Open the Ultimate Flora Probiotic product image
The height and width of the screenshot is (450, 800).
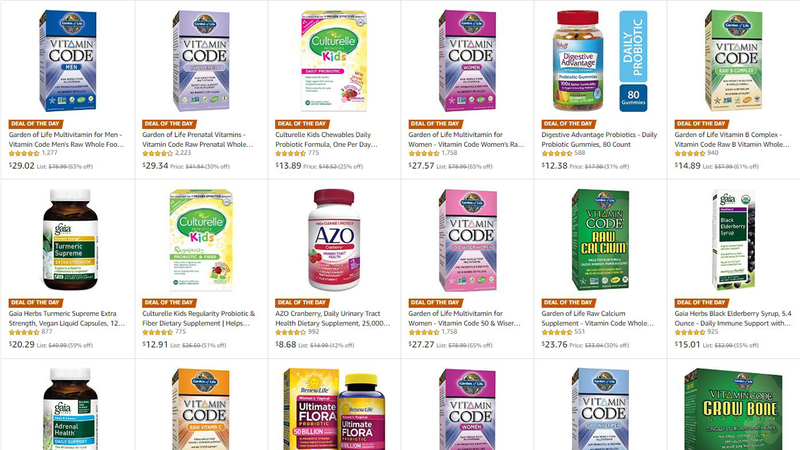pyautogui.click(x=334, y=409)
